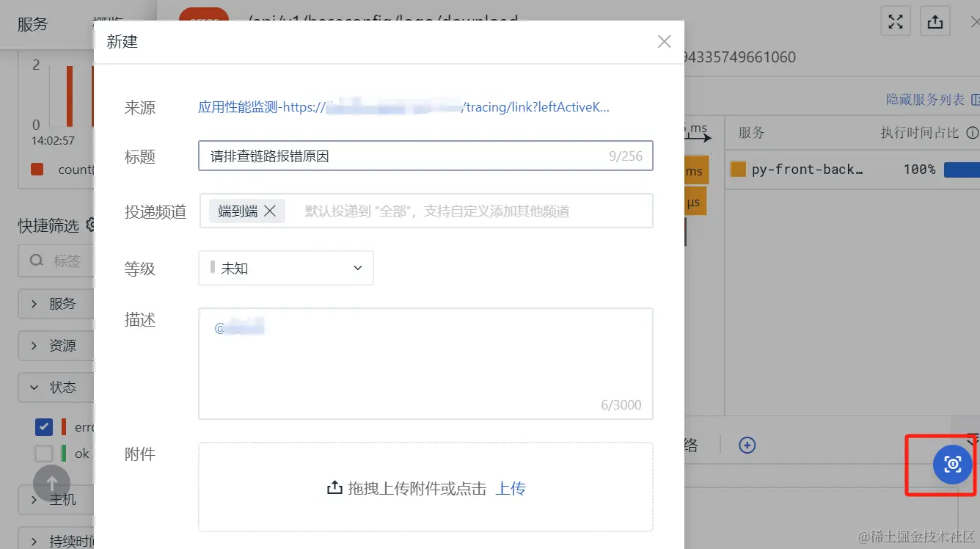The image size is (980, 549).
Task: Click the 上传 attachment link
Action: click(x=511, y=489)
